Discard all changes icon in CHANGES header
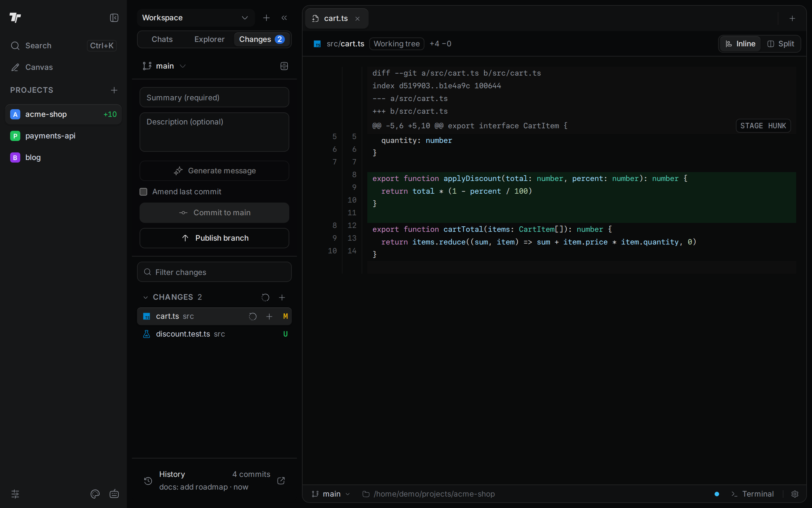The image size is (812, 508). pos(265,297)
